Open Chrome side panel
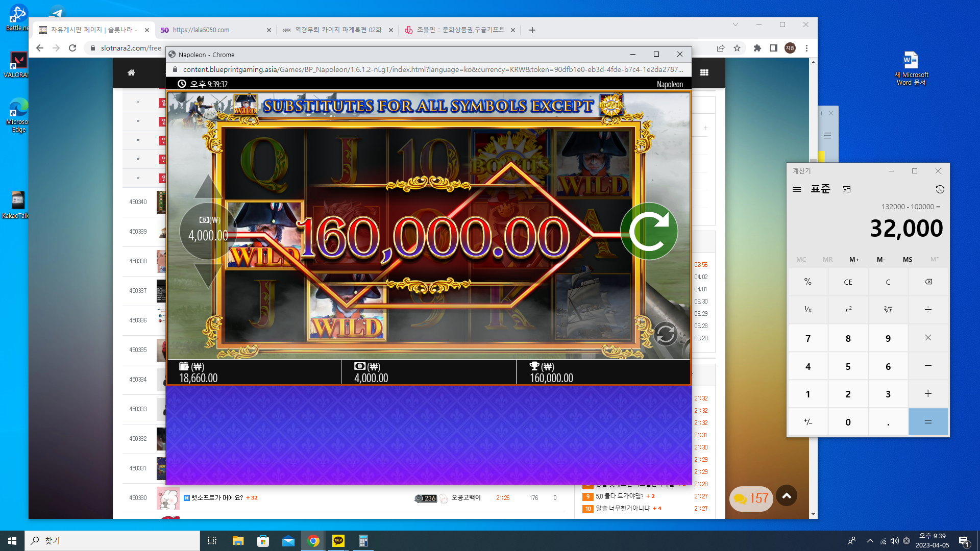 point(774,48)
